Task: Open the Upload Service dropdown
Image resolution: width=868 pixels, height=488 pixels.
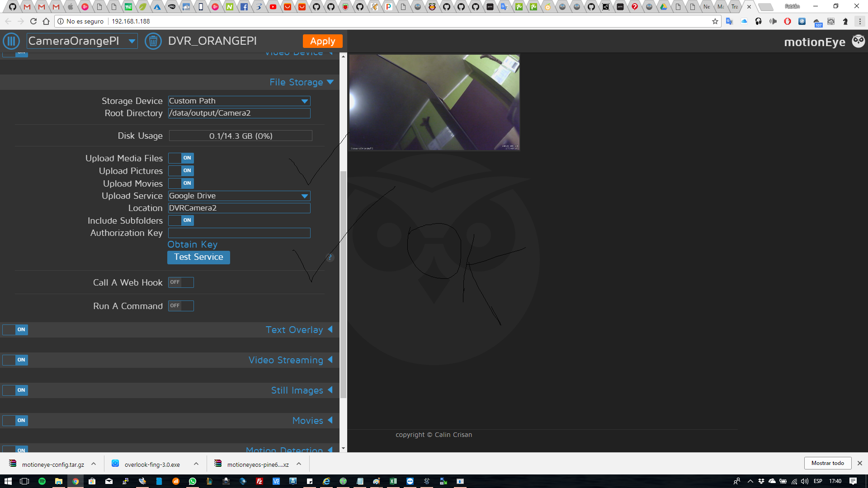Action: click(239, 196)
